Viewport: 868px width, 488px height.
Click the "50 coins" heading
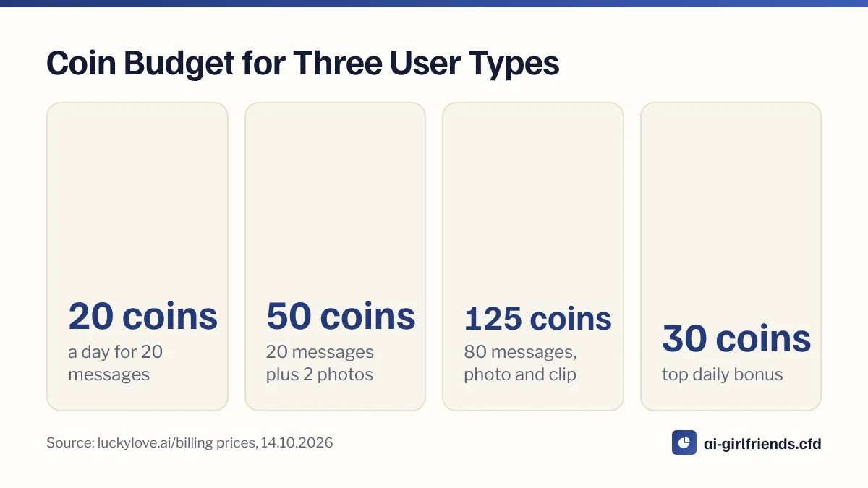point(341,316)
